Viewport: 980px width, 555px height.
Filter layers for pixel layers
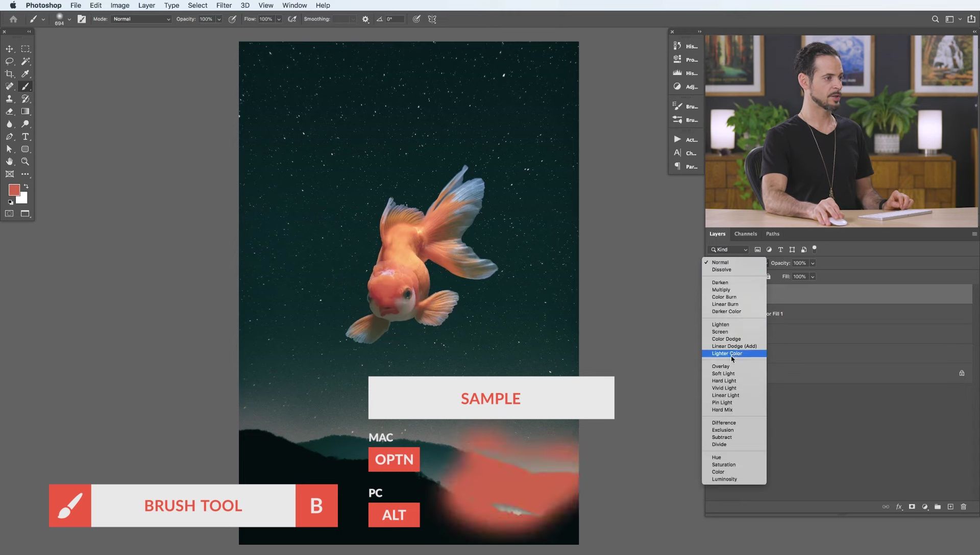(757, 249)
